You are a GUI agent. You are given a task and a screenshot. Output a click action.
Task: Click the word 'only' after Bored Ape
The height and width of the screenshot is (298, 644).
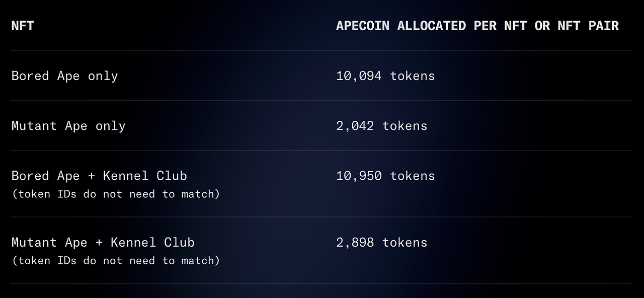(x=103, y=77)
